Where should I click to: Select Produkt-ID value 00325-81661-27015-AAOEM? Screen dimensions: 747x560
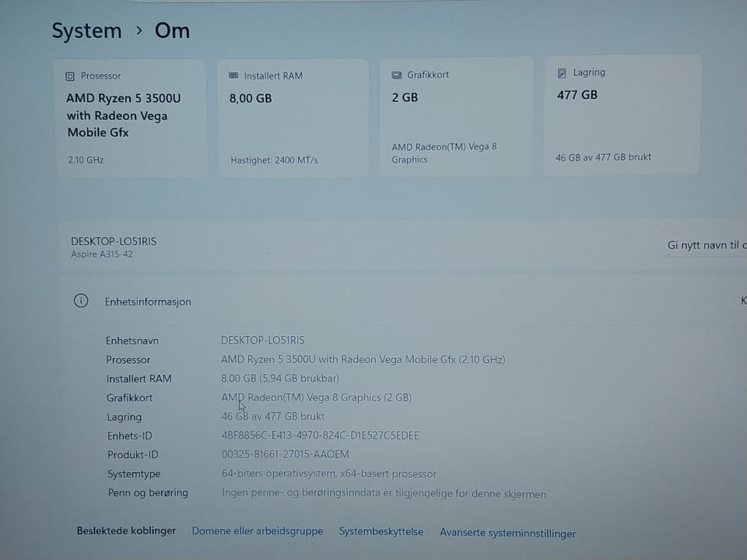click(x=286, y=454)
